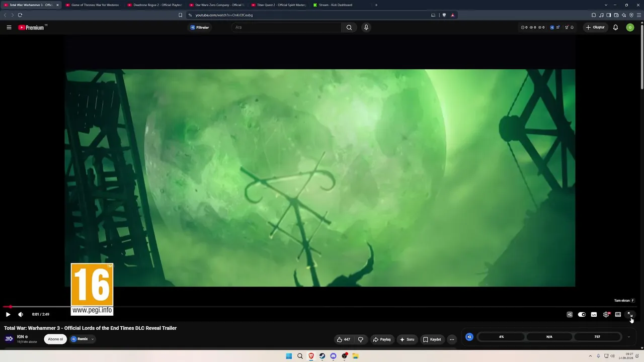Viewport: 644px width, 362px height.
Task: Open the green account avatar menu
Action: (x=630, y=28)
